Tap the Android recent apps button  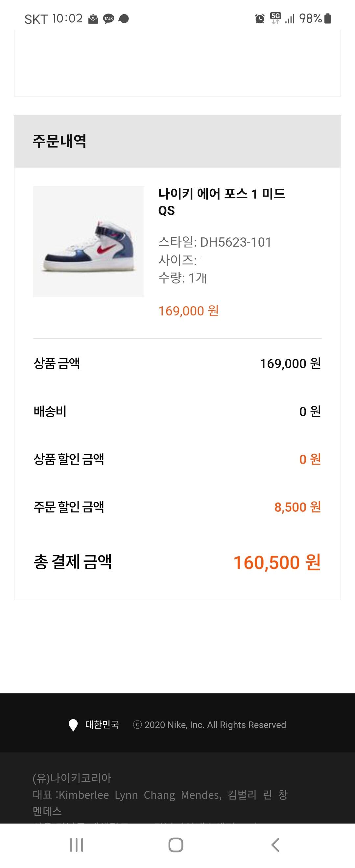(76, 845)
